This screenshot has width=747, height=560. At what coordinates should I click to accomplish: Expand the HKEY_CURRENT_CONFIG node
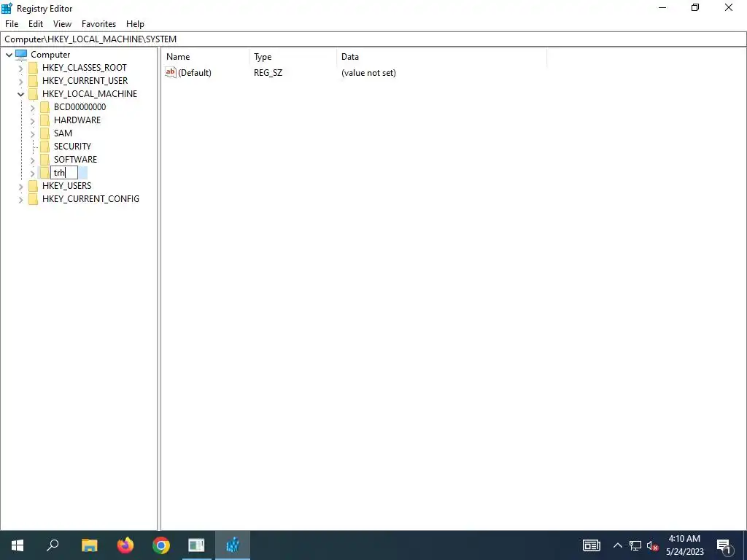click(x=20, y=200)
